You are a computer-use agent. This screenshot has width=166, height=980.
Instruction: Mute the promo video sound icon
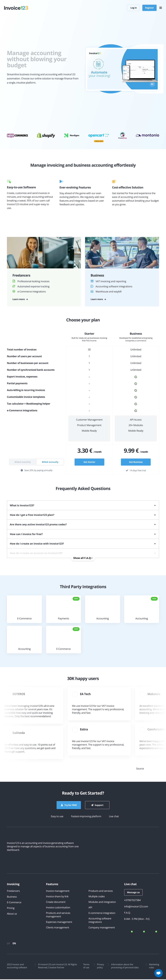152,84
